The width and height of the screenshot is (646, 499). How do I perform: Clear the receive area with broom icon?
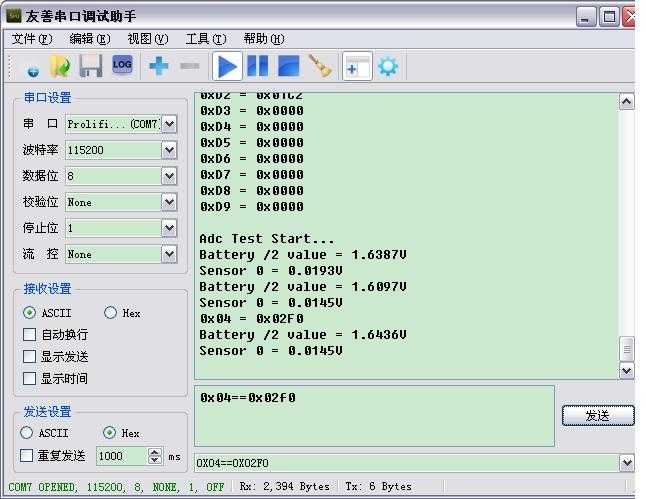tap(320, 66)
